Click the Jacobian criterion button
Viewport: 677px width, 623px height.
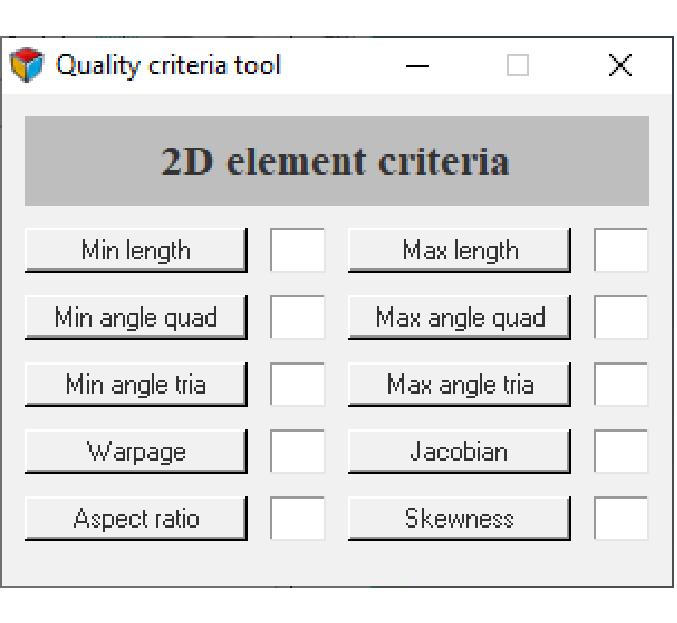point(459,452)
